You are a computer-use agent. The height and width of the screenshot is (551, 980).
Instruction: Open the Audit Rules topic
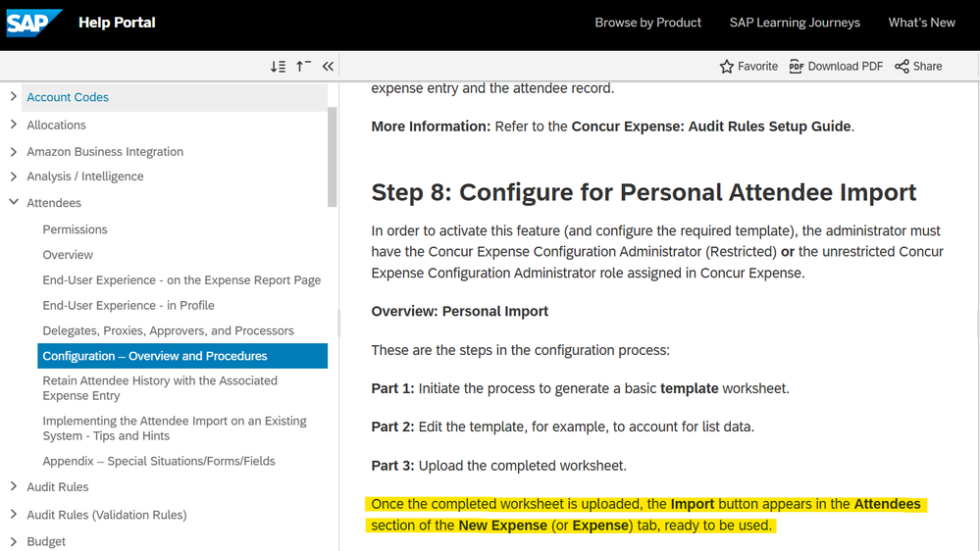[58, 486]
